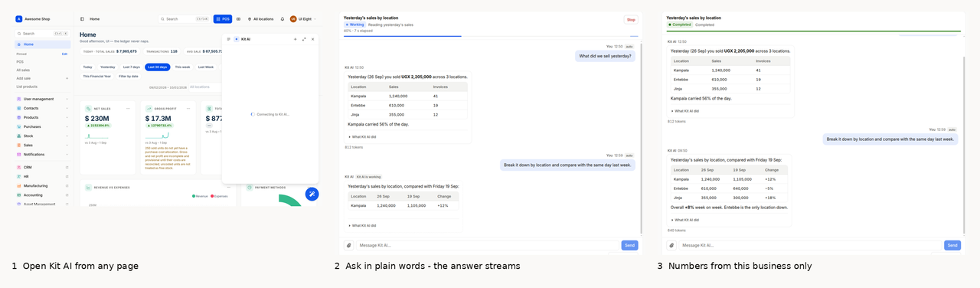Open the notifications bell icon
This screenshot has width=980, height=288.
[283, 18]
